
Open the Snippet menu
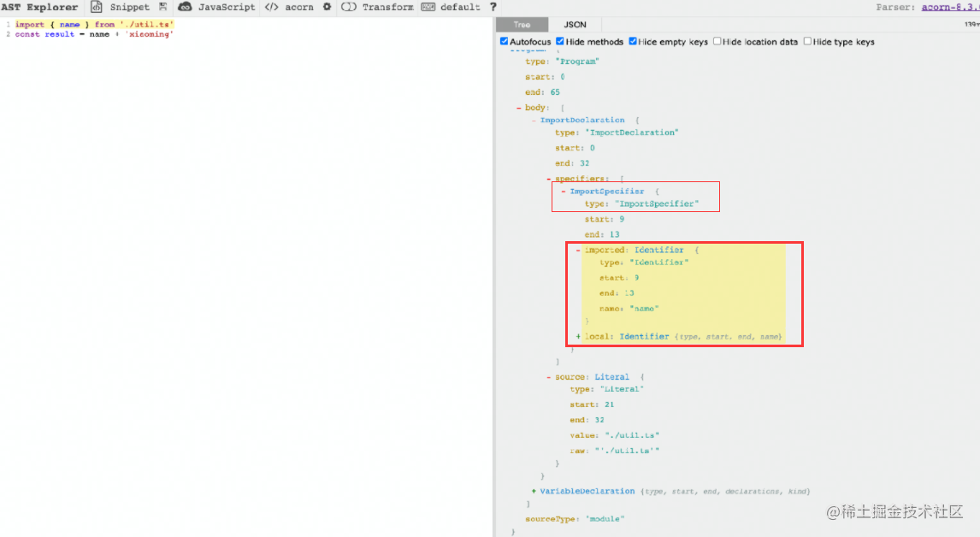pyautogui.click(x=129, y=7)
